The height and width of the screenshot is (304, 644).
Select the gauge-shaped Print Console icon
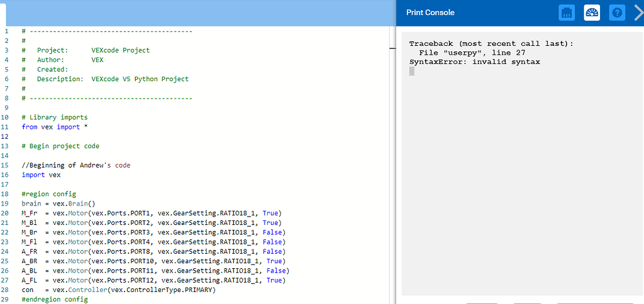592,13
